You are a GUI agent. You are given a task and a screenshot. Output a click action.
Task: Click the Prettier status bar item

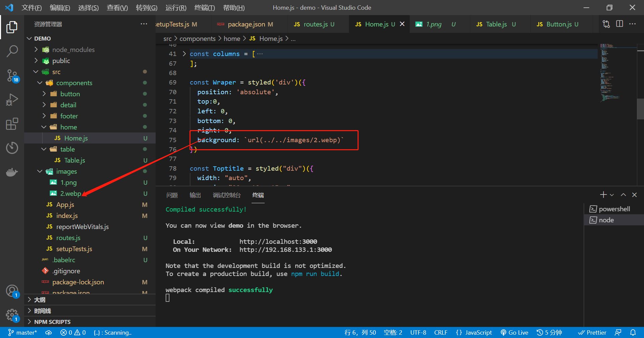(592, 333)
